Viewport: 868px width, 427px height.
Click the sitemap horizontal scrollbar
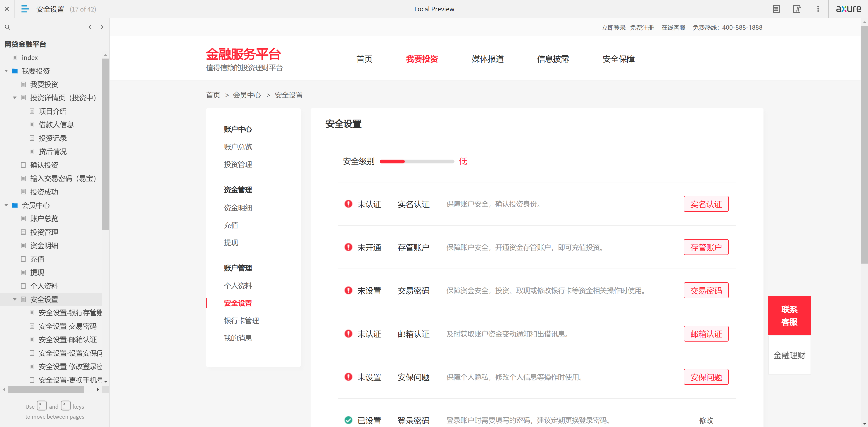(45, 390)
